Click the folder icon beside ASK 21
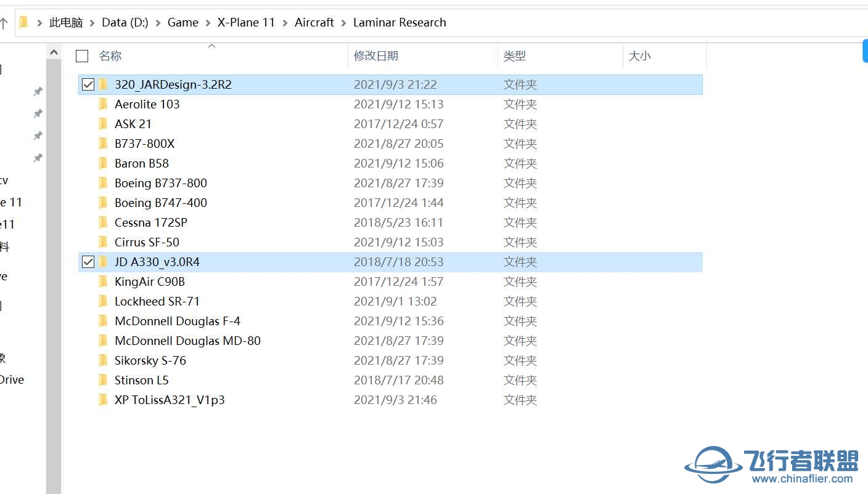 coord(104,124)
